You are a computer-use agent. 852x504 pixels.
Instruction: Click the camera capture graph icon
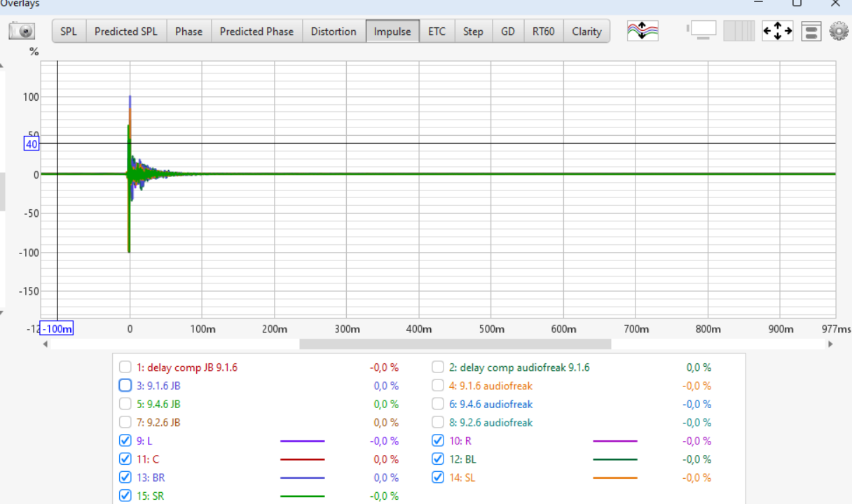pyautogui.click(x=22, y=31)
